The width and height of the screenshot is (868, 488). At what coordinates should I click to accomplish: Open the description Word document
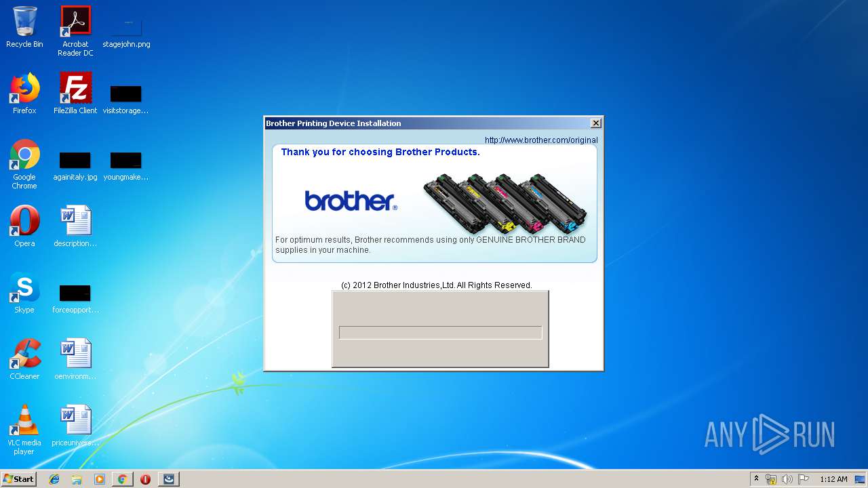click(75, 226)
